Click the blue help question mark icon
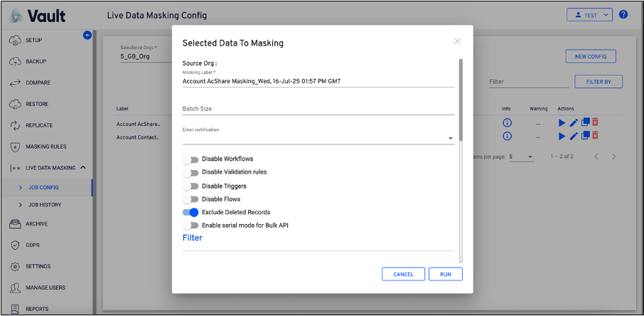This screenshot has width=644, height=316. point(623,14)
